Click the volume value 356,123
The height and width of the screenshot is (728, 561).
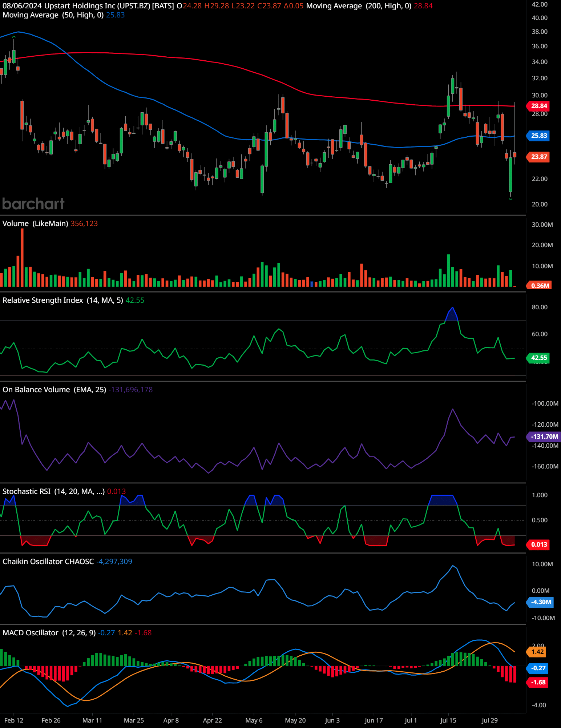pyautogui.click(x=84, y=224)
